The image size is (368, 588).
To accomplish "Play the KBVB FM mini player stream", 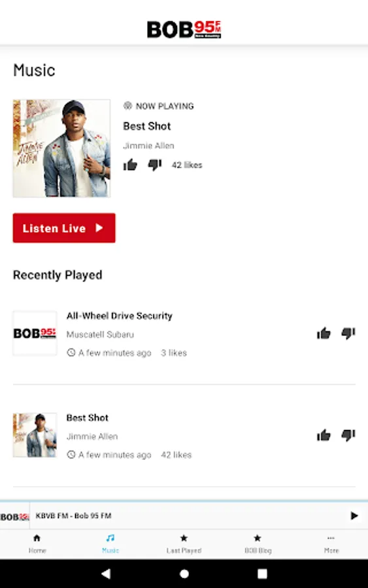I will pos(354,515).
